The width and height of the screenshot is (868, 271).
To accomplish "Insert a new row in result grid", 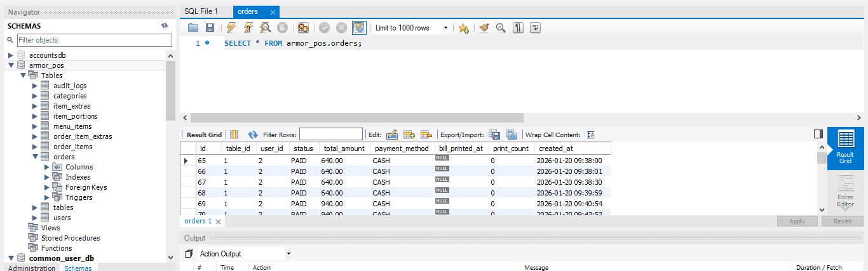I will pos(409,135).
